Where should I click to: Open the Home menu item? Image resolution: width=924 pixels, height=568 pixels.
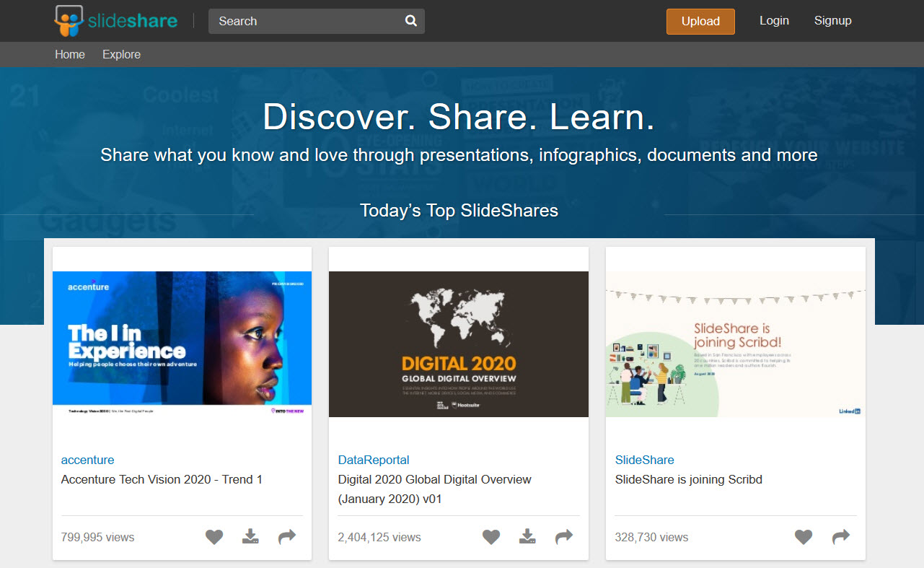coord(70,55)
